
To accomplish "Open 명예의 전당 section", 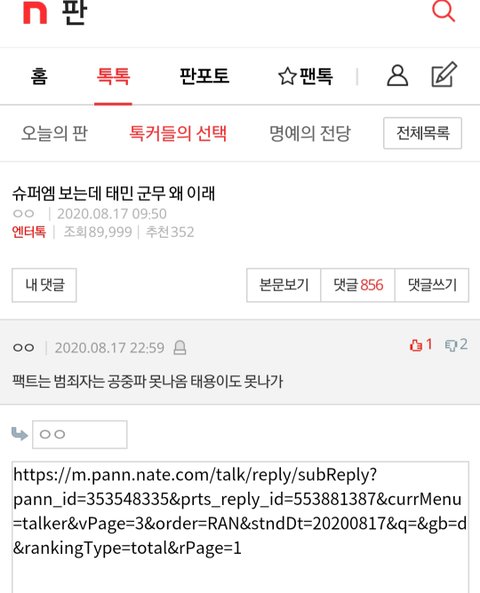I will pyautogui.click(x=310, y=133).
